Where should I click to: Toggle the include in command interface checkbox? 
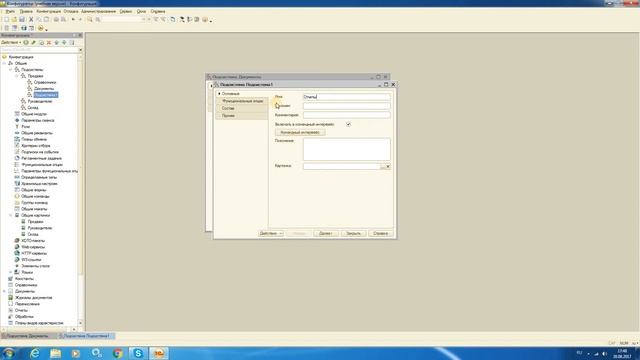pos(348,124)
